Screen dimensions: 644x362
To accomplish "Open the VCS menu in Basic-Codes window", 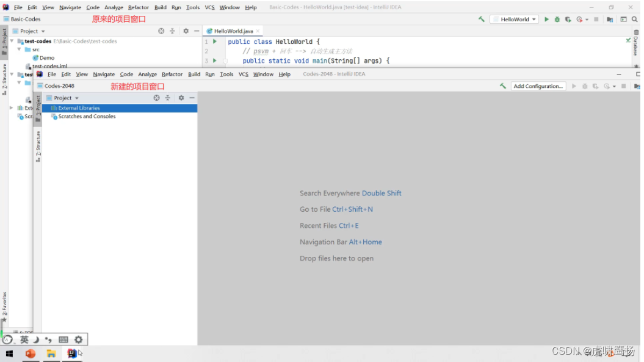I will click(x=209, y=7).
